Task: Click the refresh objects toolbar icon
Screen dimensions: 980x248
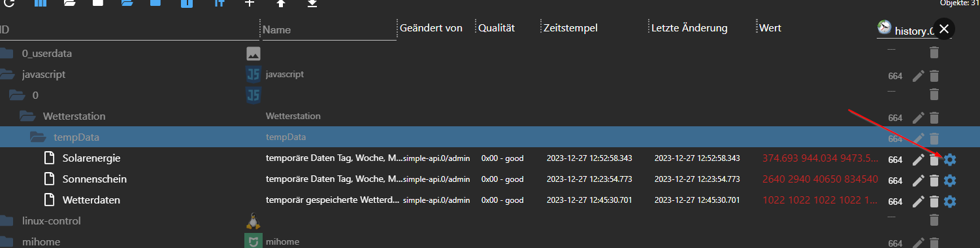Action: click(9, 3)
